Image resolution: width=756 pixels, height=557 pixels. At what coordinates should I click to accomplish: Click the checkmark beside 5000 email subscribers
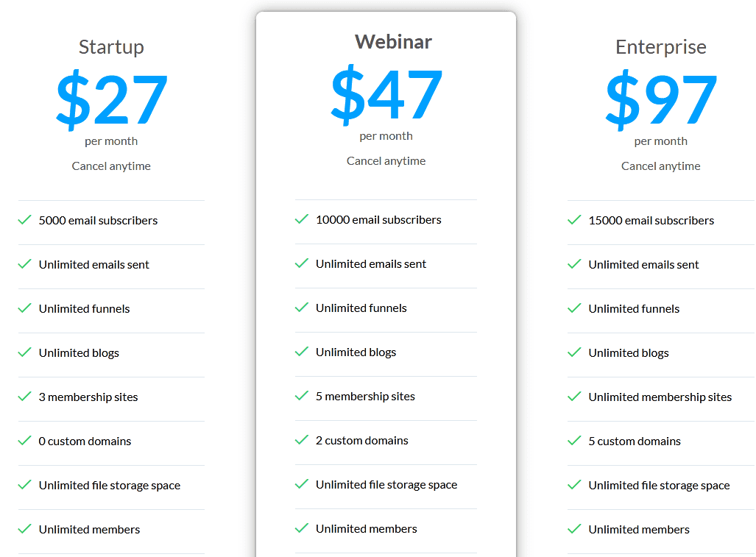click(24, 219)
